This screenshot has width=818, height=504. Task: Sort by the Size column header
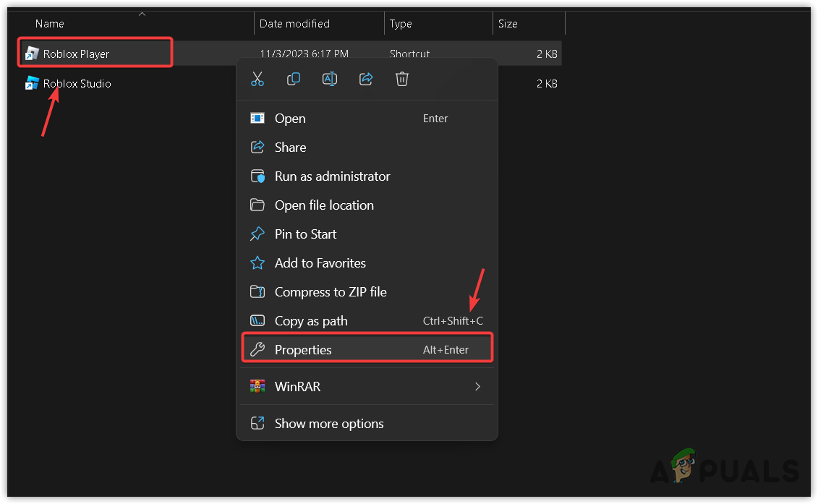click(508, 23)
